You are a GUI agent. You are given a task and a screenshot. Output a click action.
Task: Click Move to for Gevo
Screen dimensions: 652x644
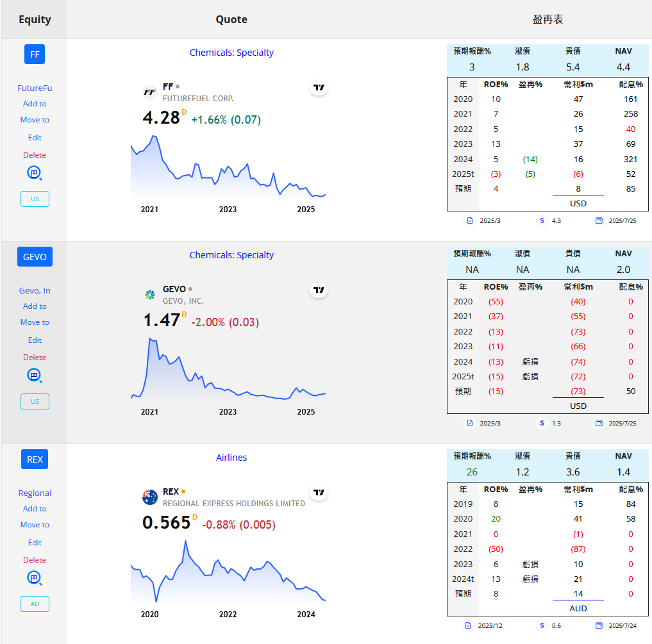[35, 322]
